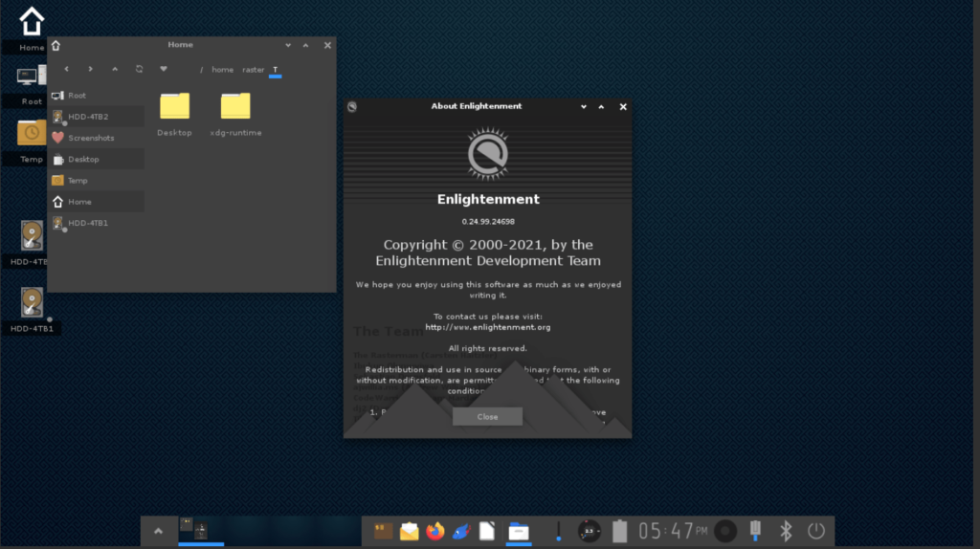
Task: Select Root in the file manager sidebar
Action: (97, 96)
